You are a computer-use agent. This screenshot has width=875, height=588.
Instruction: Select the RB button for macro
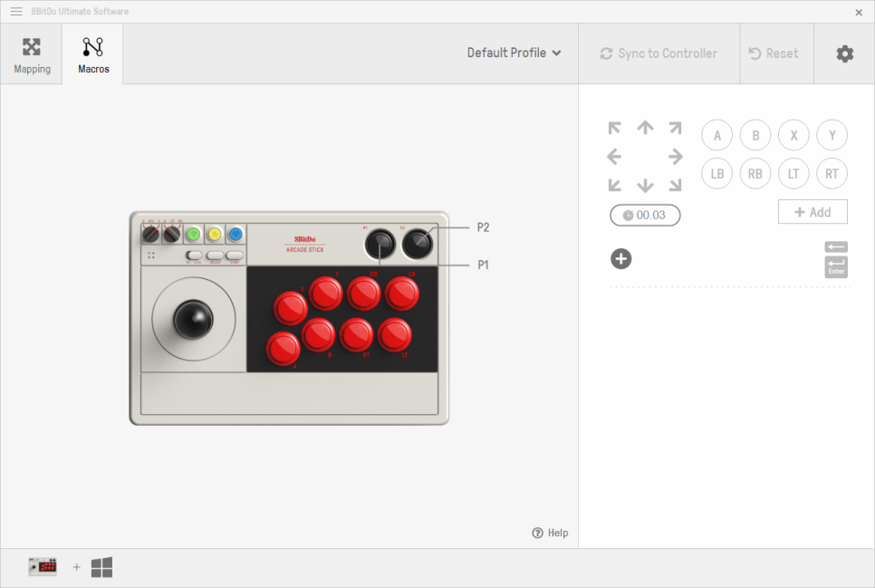pos(755,174)
